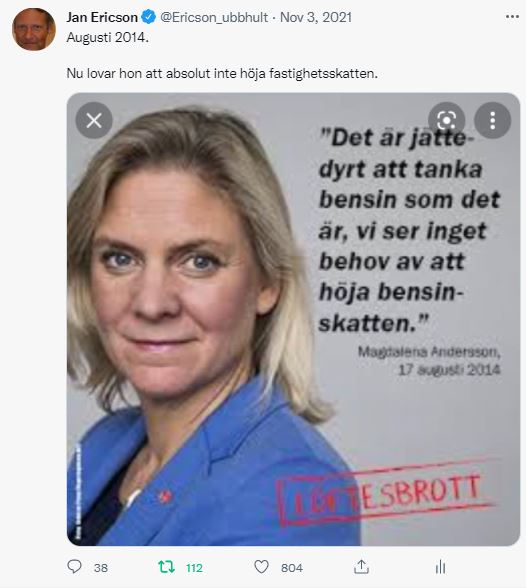
Task: Like the tweet with the heart icon
Action: tap(261, 567)
